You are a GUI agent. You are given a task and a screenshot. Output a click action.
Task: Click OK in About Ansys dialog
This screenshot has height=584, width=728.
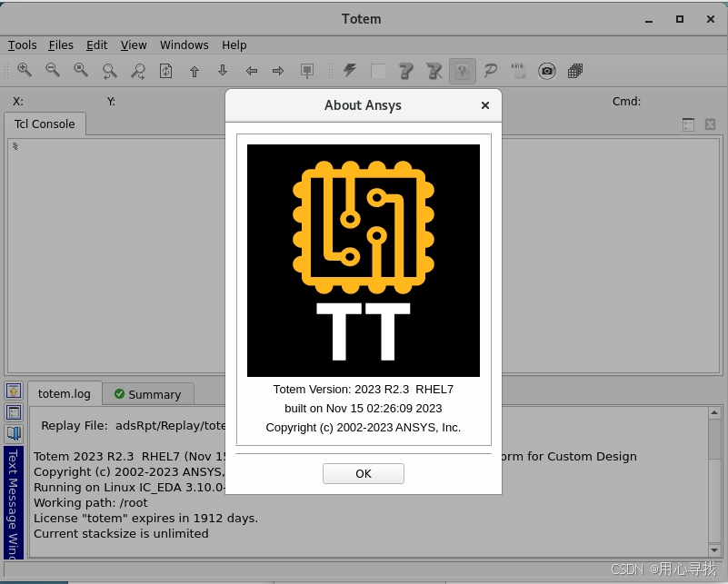pos(364,473)
